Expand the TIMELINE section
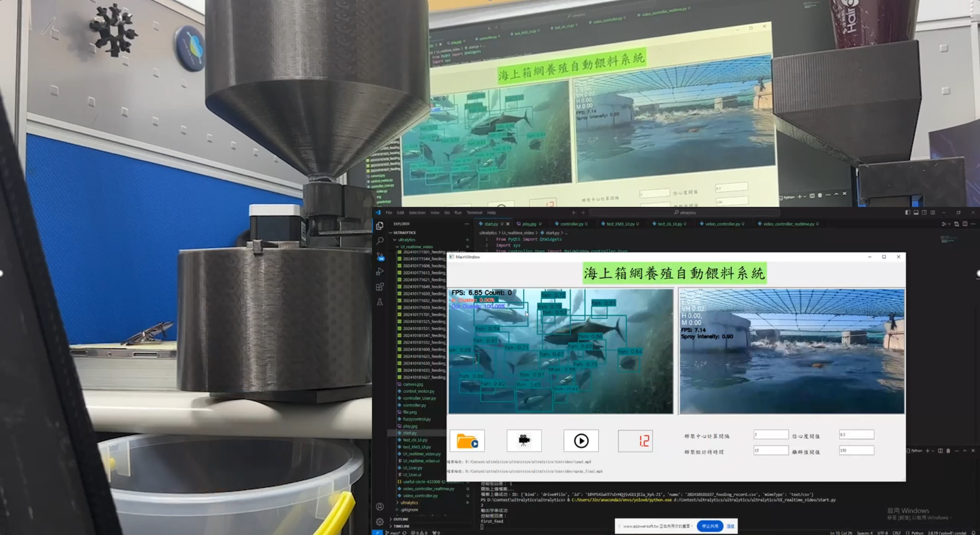This screenshot has height=535, width=980. click(401, 526)
